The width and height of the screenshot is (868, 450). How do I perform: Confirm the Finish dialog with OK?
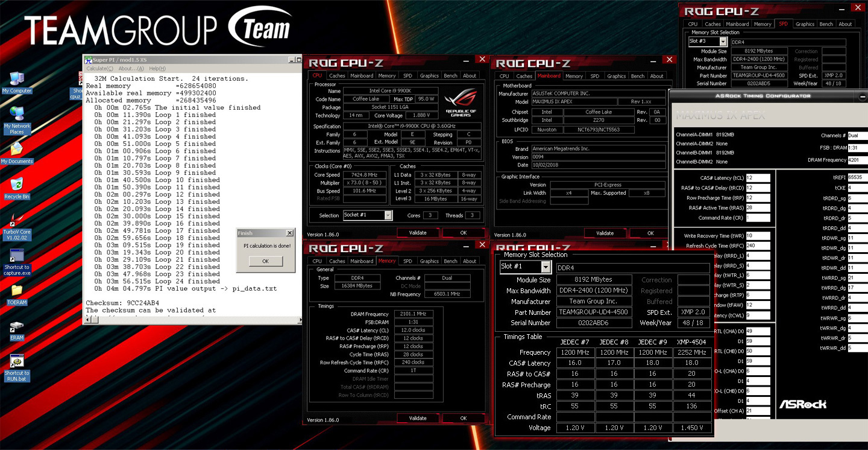click(265, 261)
